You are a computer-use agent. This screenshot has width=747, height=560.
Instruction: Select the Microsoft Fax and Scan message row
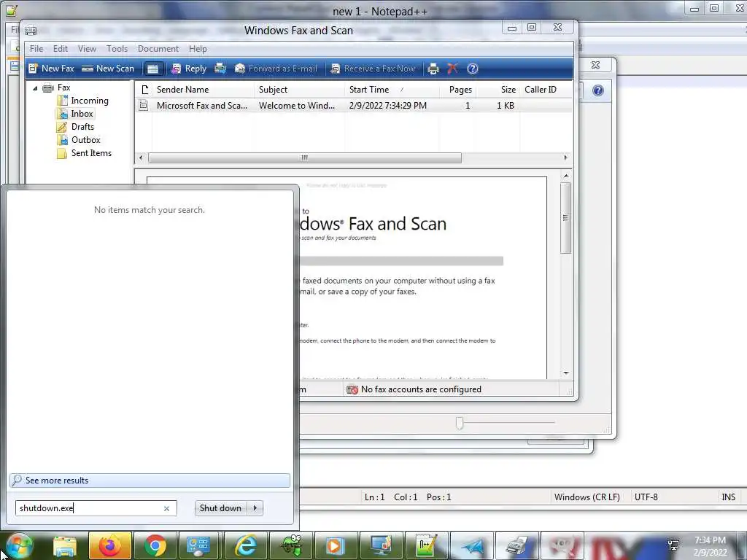[354, 106]
